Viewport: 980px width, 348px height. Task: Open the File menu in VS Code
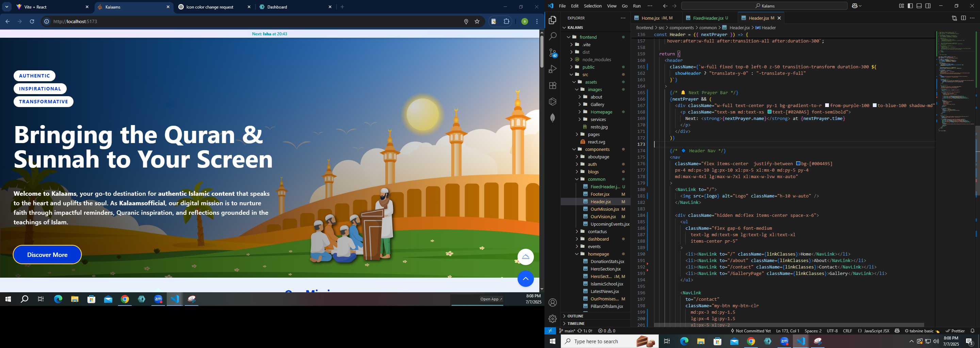point(562,6)
